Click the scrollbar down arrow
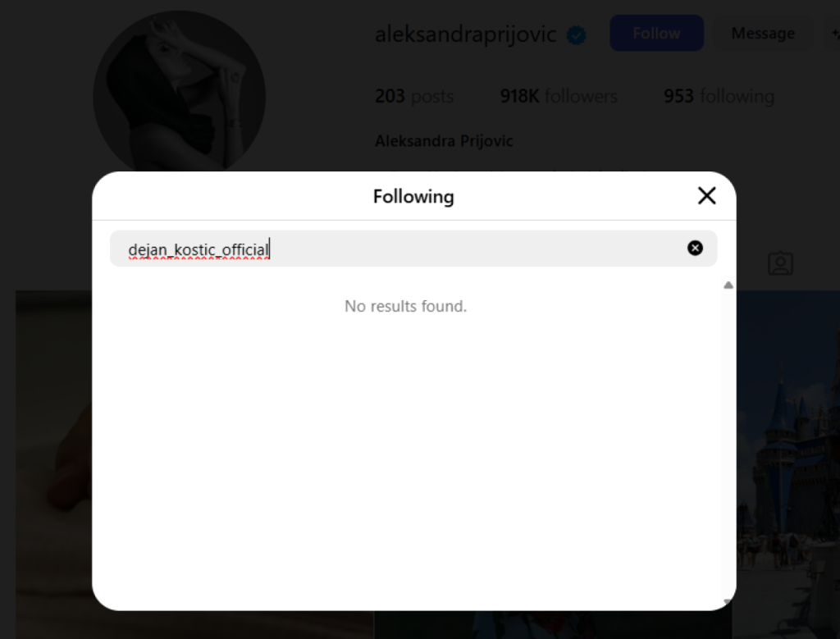Screen dimensions: 840x639 pos(728,602)
